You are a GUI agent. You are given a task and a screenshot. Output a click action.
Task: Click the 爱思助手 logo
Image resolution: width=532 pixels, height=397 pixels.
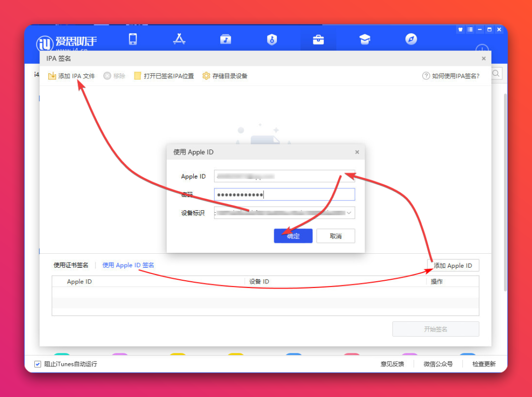tap(66, 43)
